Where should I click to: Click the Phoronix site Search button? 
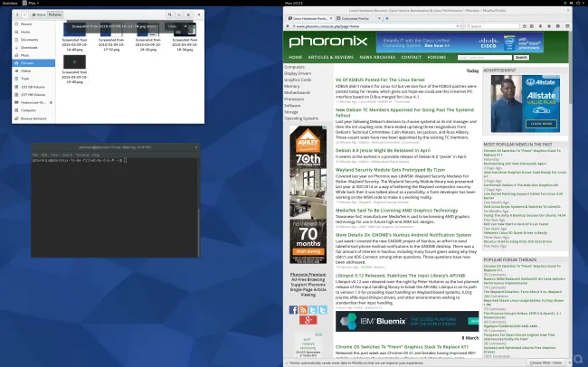click(521, 57)
